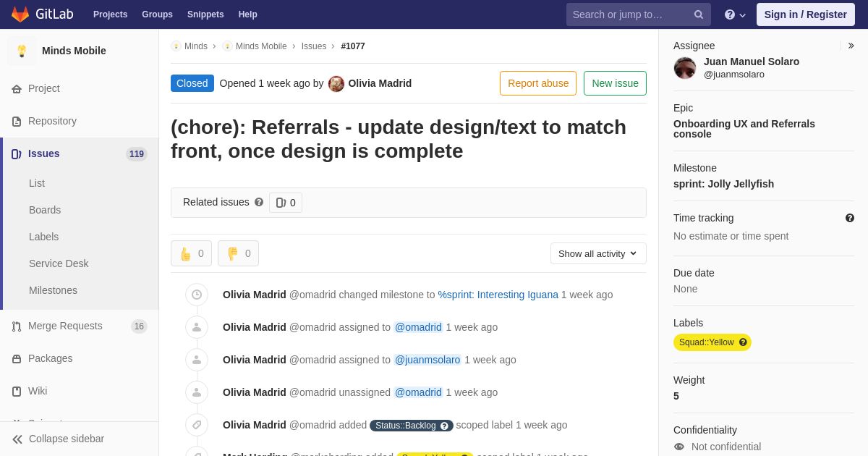The height and width of the screenshot is (456, 868).
Task: Open the Labels sub-item
Action: click(43, 237)
